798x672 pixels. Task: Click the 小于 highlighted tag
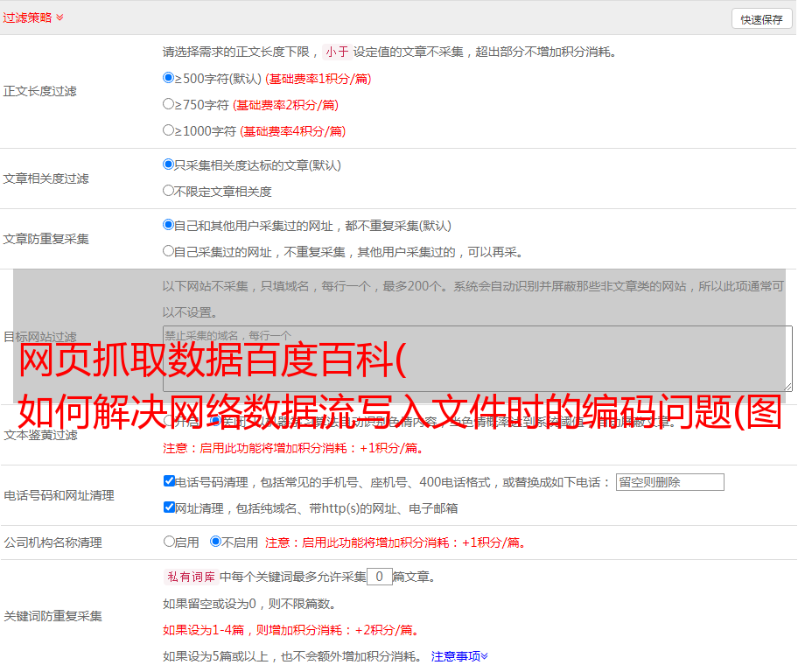(337, 52)
